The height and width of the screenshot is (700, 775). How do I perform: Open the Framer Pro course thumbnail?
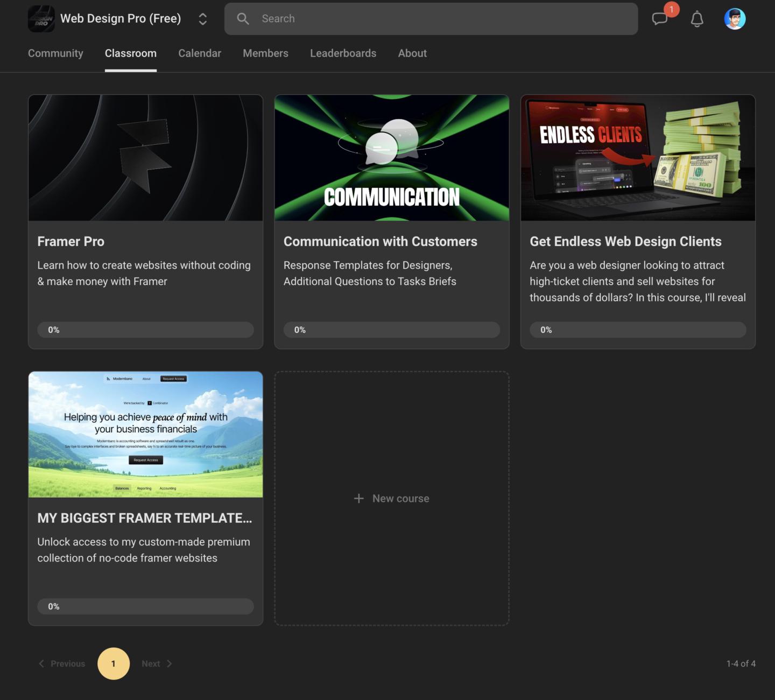pos(145,158)
